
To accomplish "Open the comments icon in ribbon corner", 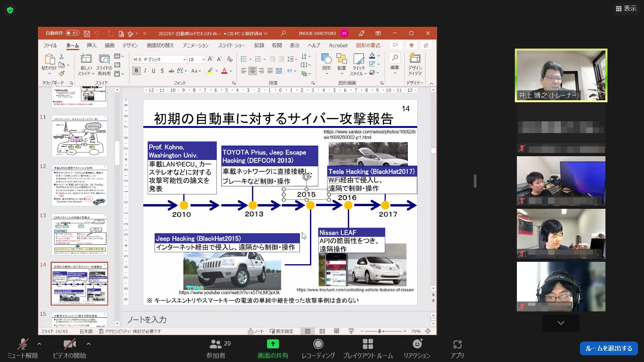I will pos(395,45).
